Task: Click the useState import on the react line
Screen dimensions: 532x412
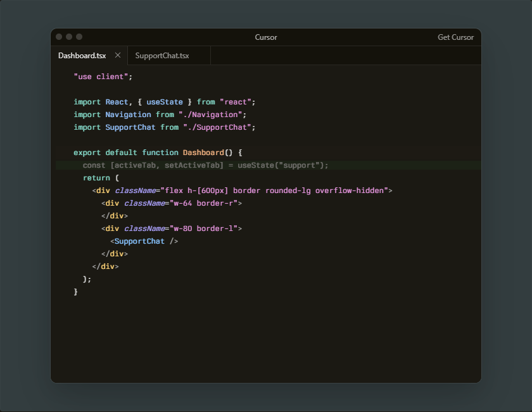Action: click(x=165, y=102)
